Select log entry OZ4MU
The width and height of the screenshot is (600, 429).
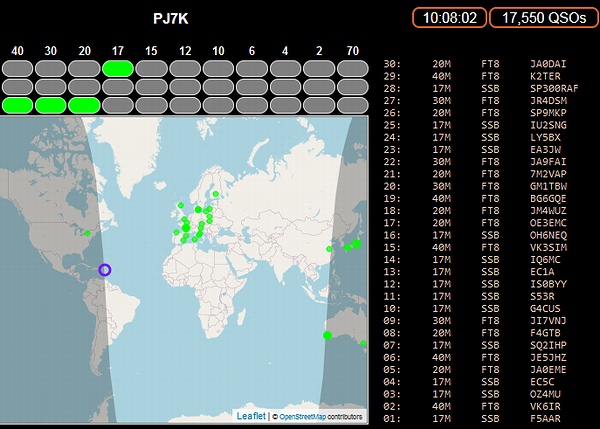pos(472,394)
